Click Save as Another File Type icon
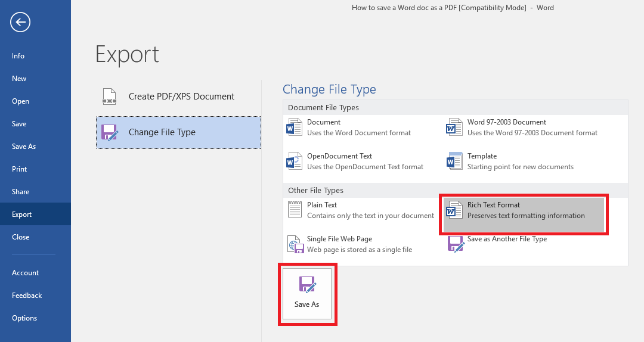This screenshot has width=644, height=342. [x=456, y=244]
